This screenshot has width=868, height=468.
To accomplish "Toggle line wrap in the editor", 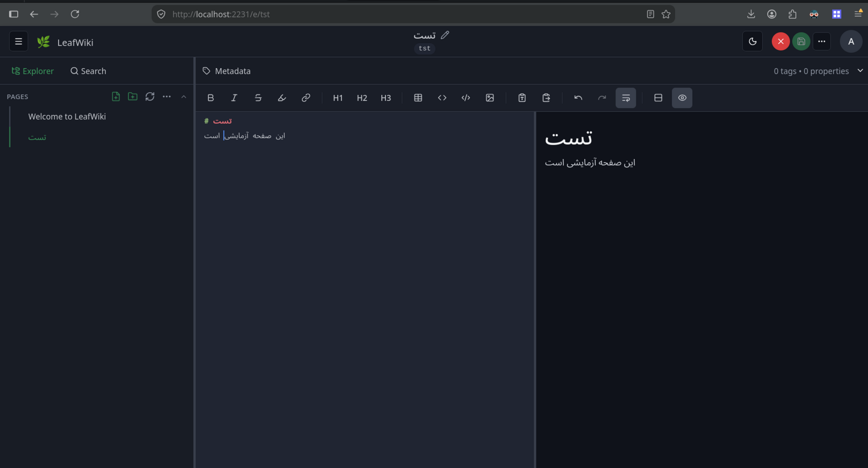I will pos(626,98).
